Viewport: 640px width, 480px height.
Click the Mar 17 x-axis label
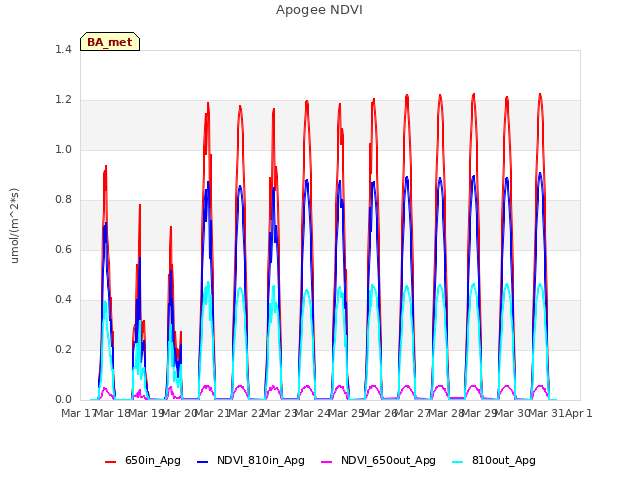point(78,413)
